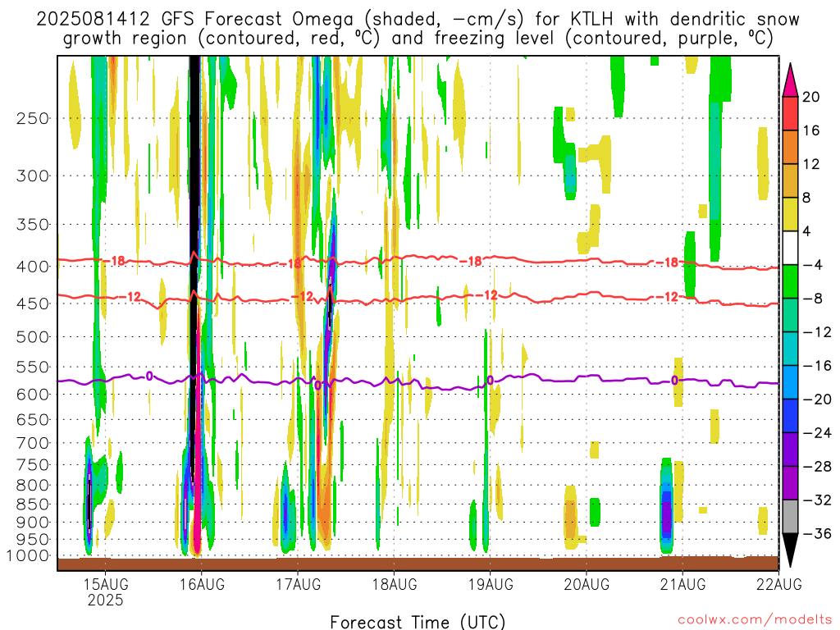Select the 900 pressure axis label
This screenshot has height=630, width=840.
pos(33,523)
